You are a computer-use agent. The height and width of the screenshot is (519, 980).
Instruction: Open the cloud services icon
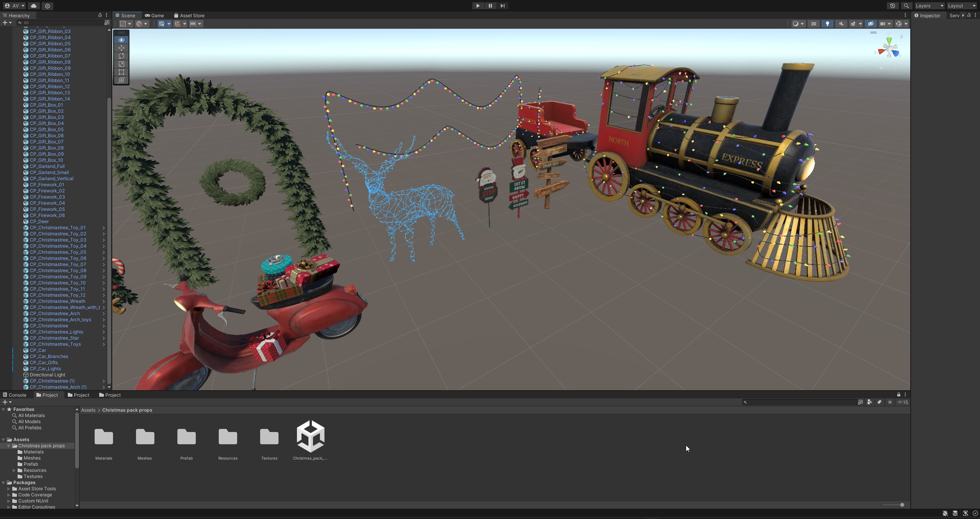click(x=34, y=6)
